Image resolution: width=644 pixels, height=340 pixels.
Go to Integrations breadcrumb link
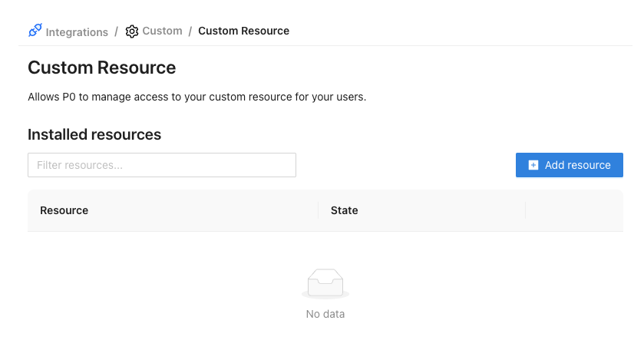[x=77, y=32]
